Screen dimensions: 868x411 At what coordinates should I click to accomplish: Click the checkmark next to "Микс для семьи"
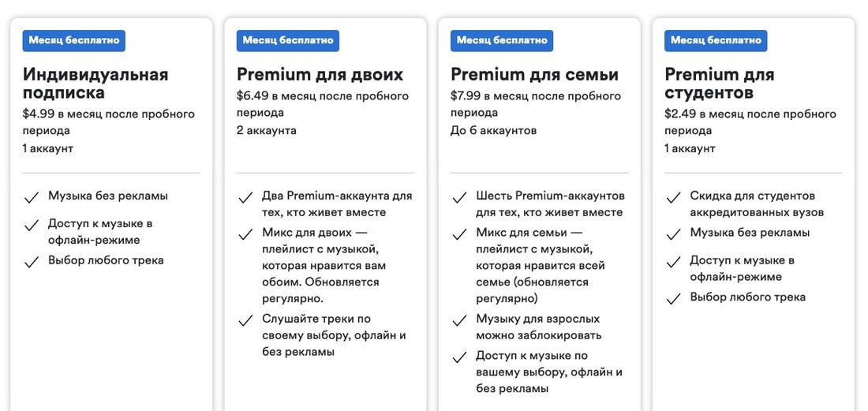(x=459, y=234)
